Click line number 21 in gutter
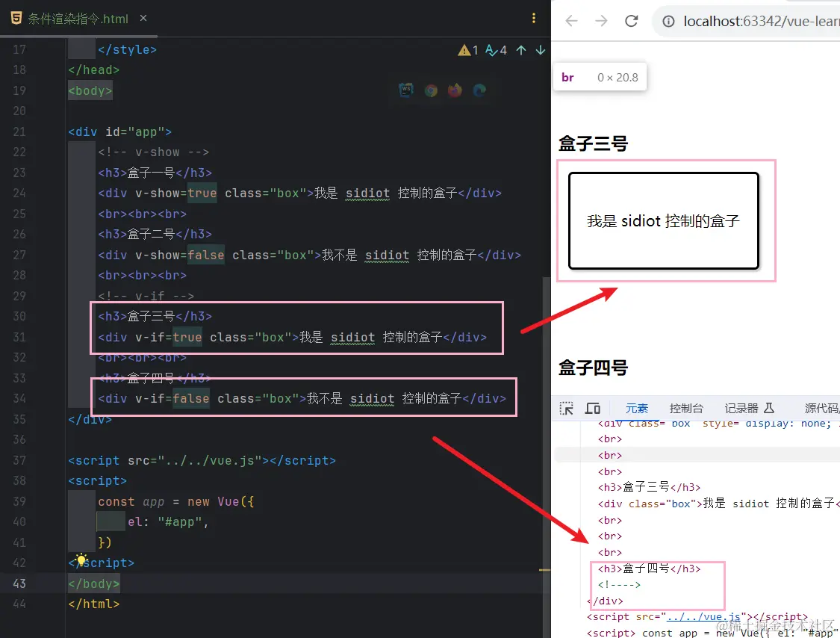The width and height of the screenshot is (840, 638). (19, 131)
